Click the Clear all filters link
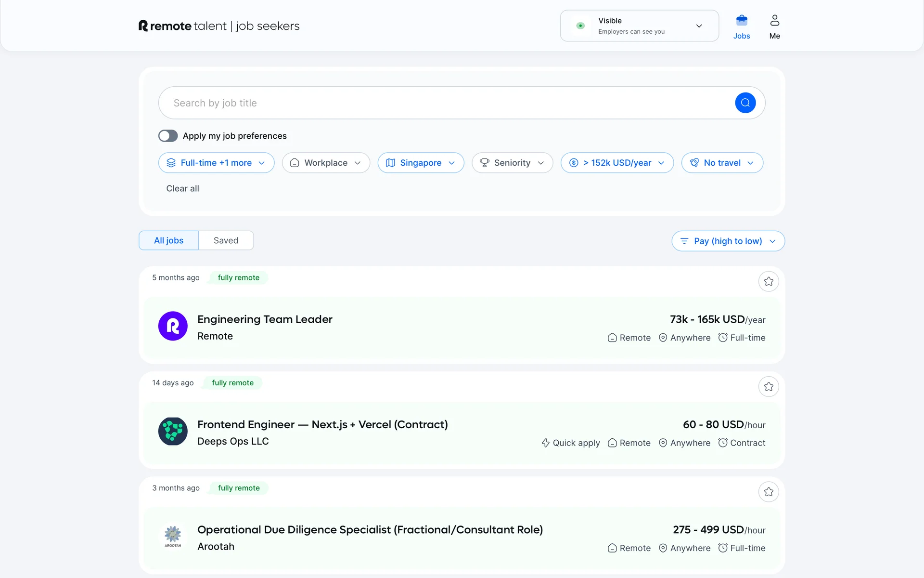This screenshot has height=578, width=924. [182, 188]
